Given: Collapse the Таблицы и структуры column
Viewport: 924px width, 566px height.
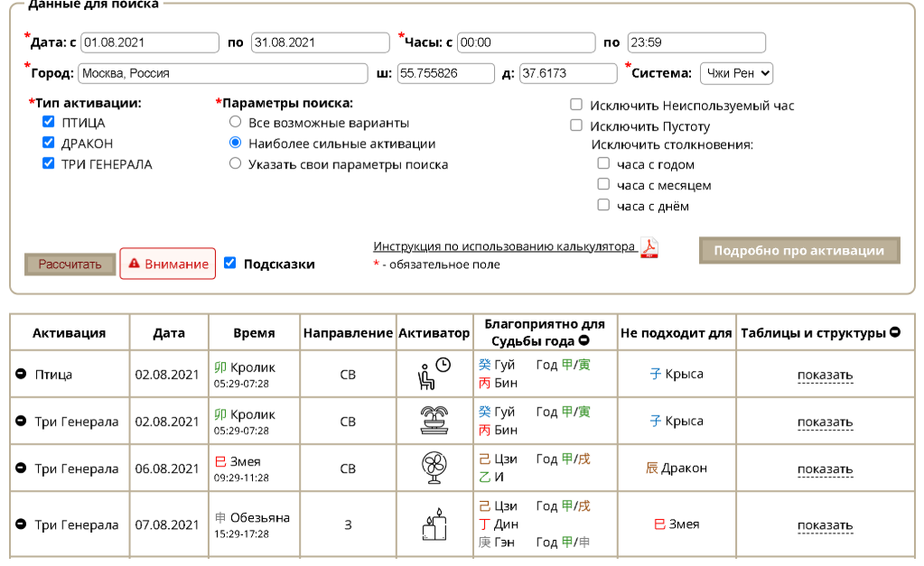Looking at the screenshot, I should (x=895, y=332).
